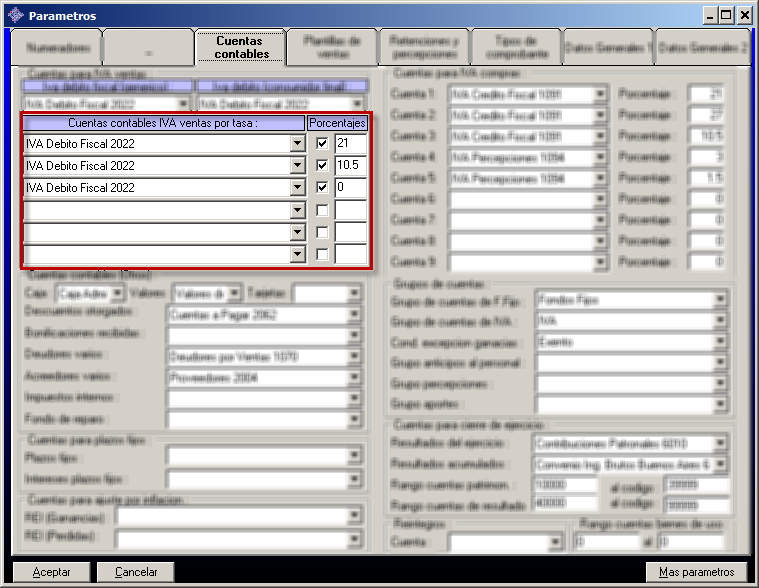Open the Cuenta 1 IVA compras dropdown
The height and width of the screenshot is (588, 759).
coord(600,94)
